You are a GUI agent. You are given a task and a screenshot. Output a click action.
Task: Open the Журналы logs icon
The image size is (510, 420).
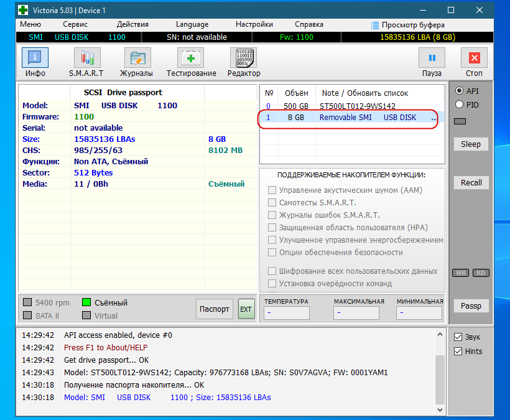[x=137, y=58]
